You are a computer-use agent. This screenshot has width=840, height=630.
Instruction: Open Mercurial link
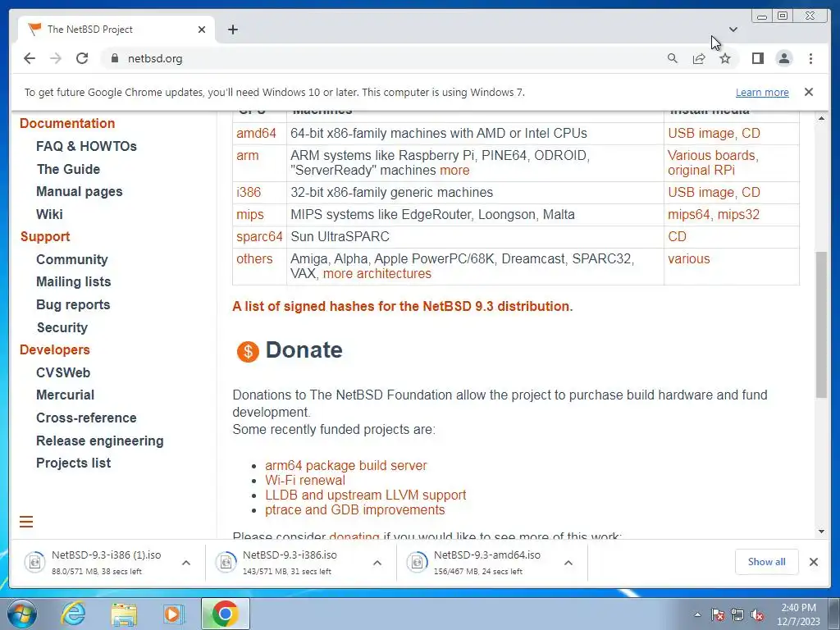(x=66, y=395)
